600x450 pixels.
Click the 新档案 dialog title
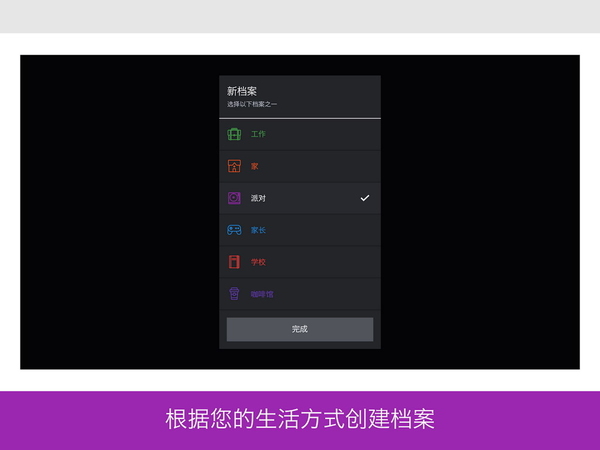[242, 91]
